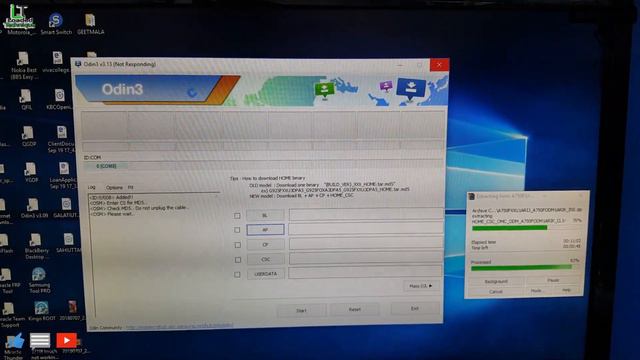640x360 pixels.
Task: Click the AP file button
Action: click(x=265, y=230)
